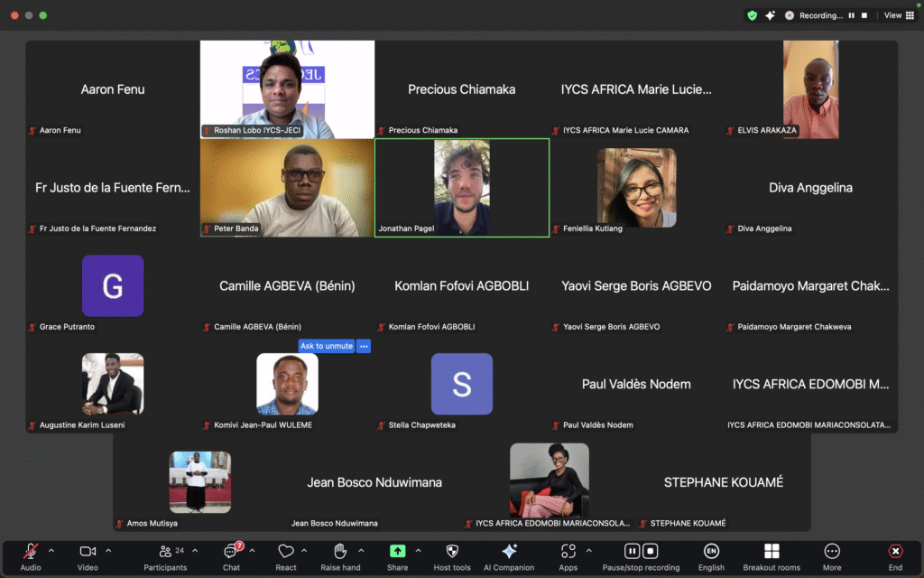Viewport: 924px width, 578px height.
Task: Open Breakout rooms
Action: (772, 556)
